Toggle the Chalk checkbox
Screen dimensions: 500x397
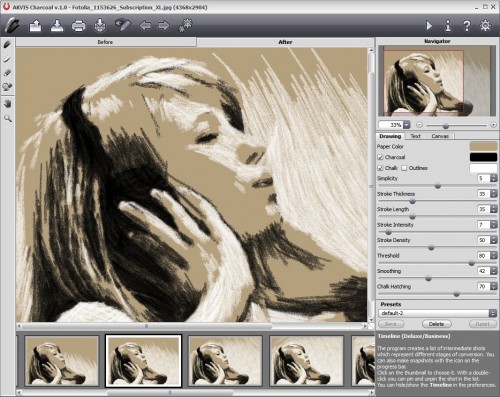(380, 168)
